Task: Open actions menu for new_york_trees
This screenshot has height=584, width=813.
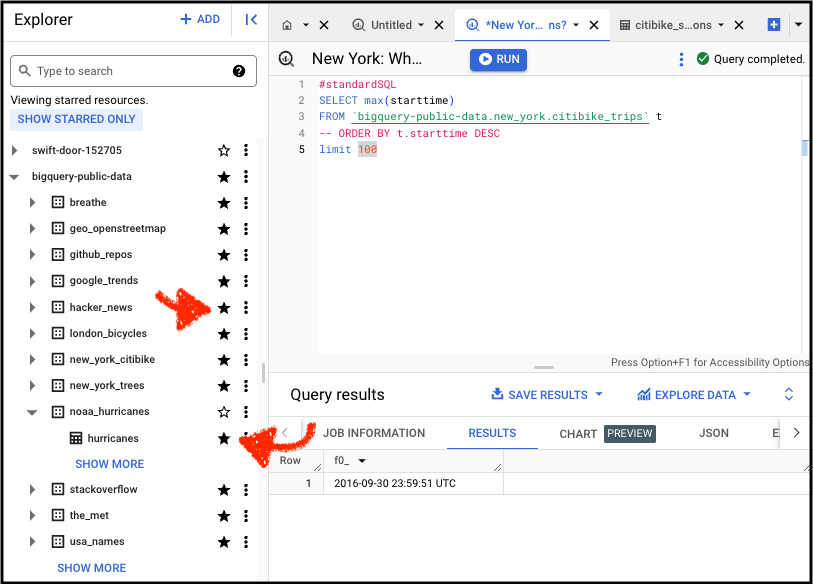Action: point(246,386)
